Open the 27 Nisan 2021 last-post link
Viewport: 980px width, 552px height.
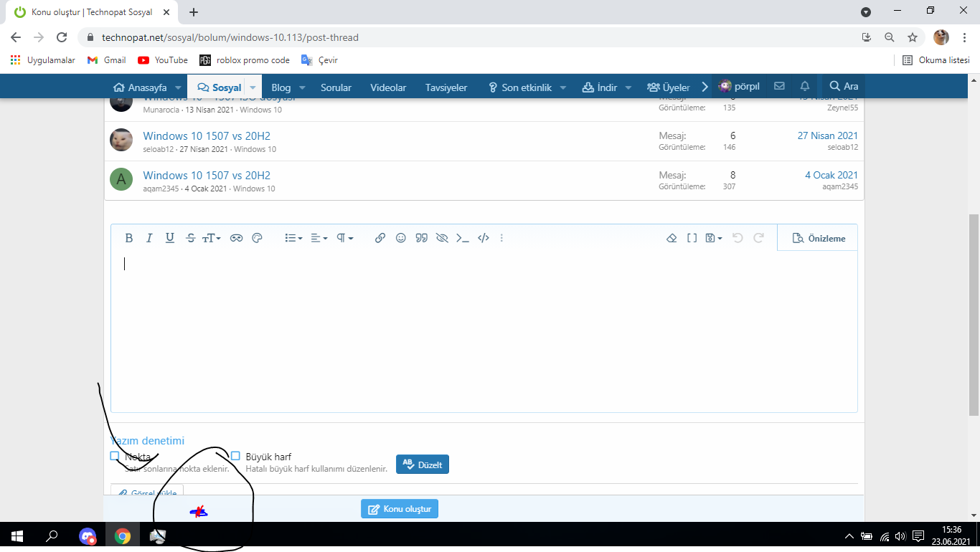[x=828, y=135]
